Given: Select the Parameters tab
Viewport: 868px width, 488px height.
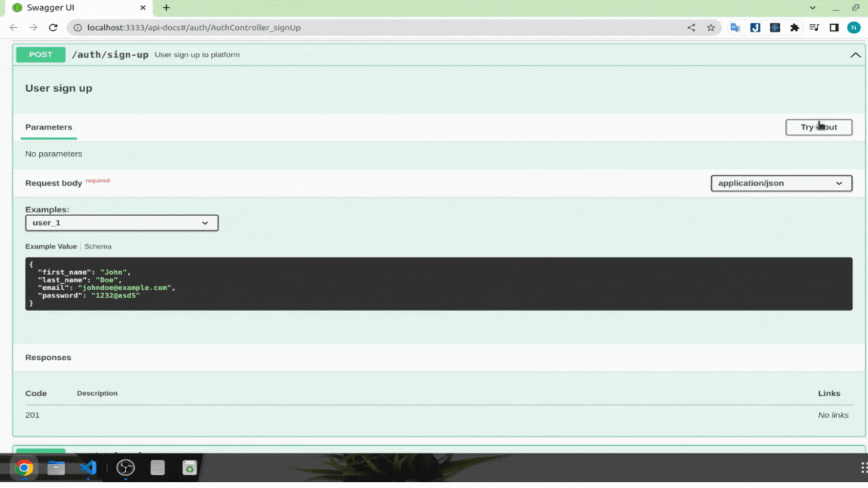Looking at the screenshot, I should click(x=49, y=127).
